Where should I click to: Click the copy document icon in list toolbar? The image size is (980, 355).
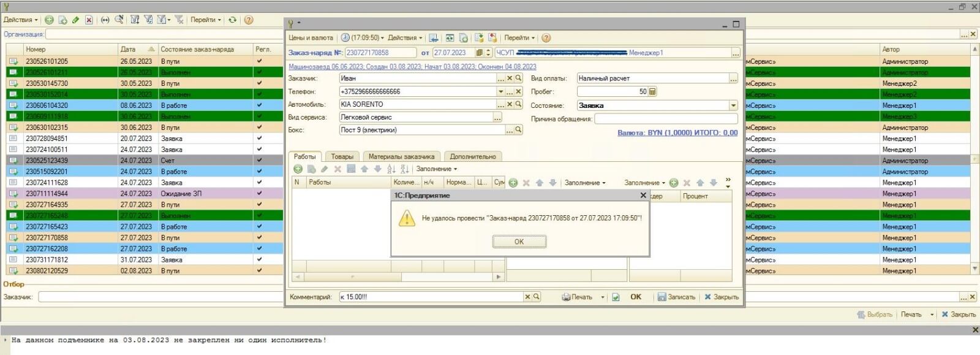(x=62, y=20)
